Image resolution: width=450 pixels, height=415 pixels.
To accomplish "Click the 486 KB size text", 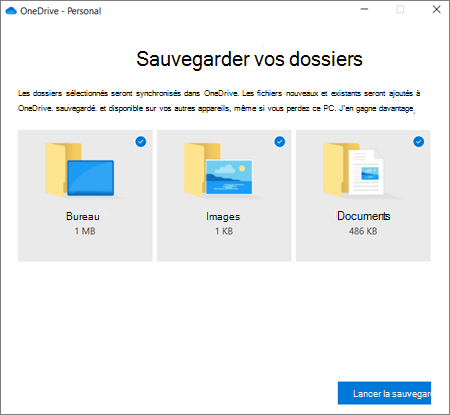I will click(363, 231).
